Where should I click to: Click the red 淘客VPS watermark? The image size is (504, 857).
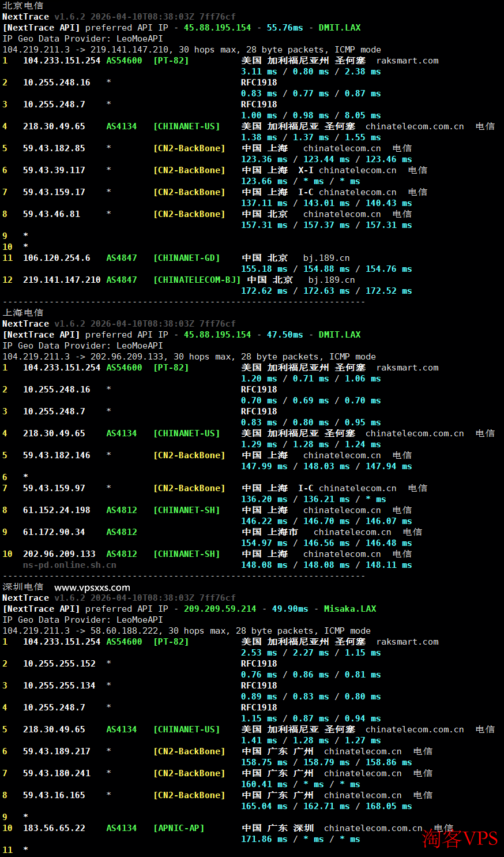(460, 839)
